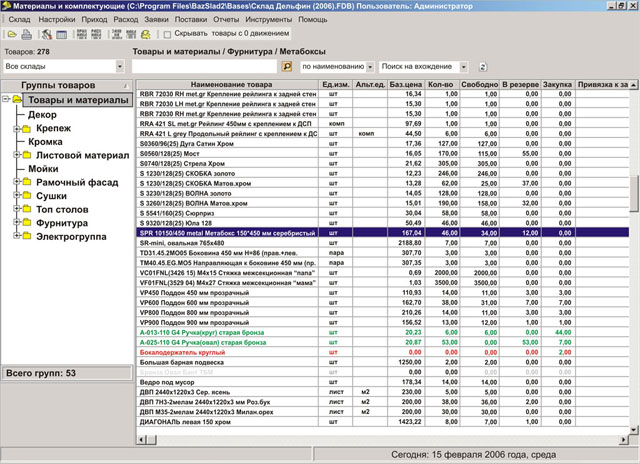Expand the Листовой материал tree node

pos(17,155)
